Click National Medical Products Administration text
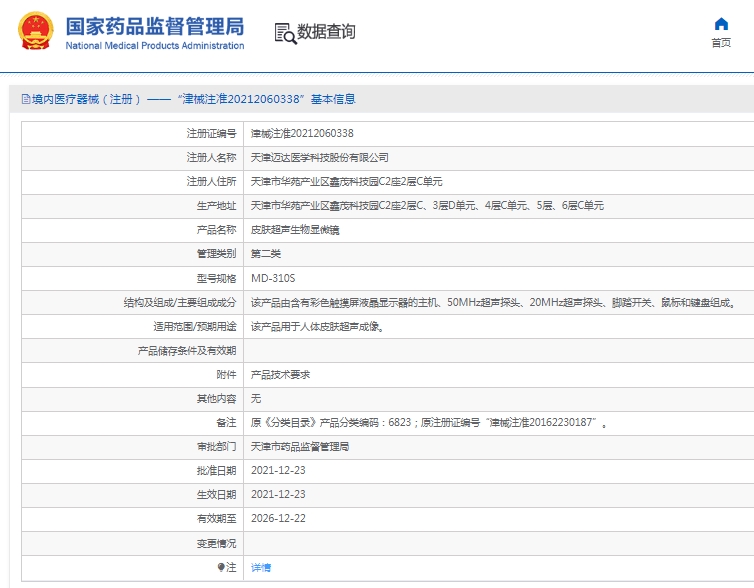The image size is (754, 588). pyautogui.click(x=155, y=46)
